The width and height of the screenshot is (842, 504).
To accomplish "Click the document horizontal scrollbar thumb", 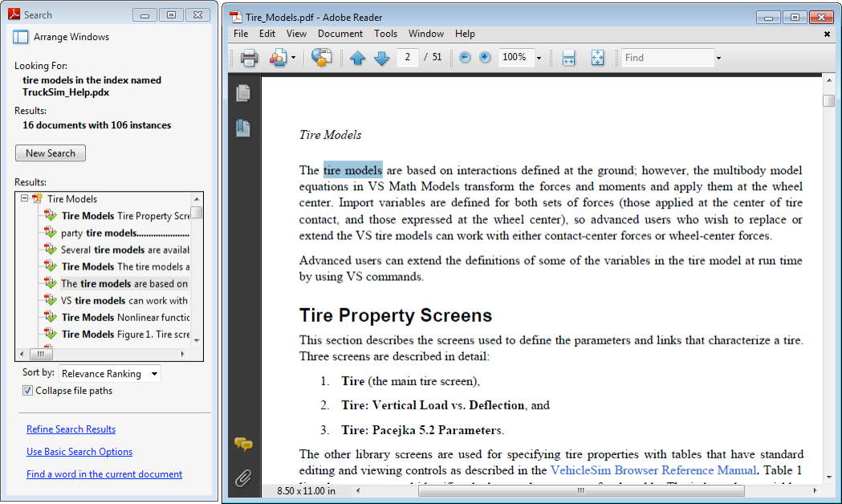I will [581, 490].
